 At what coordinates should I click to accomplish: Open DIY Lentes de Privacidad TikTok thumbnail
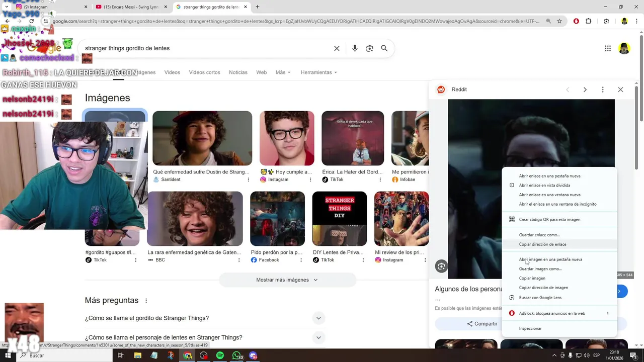click(340, 219)
